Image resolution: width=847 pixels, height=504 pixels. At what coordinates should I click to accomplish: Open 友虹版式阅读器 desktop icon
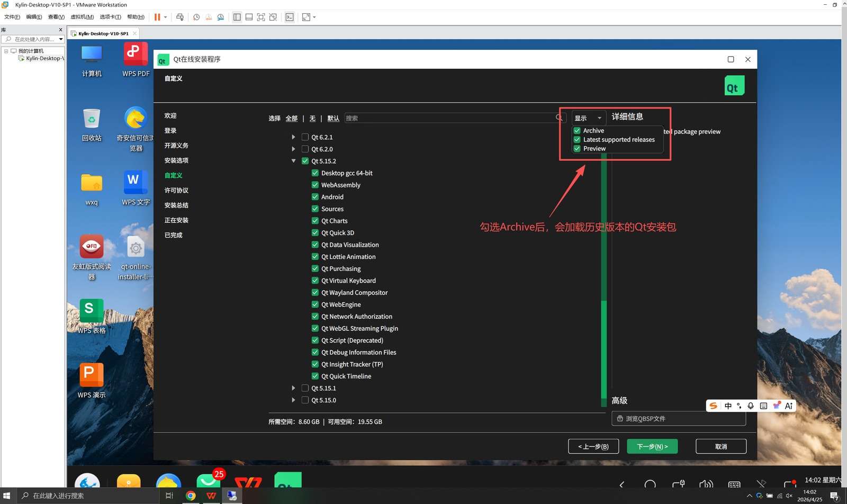point(92,257)
